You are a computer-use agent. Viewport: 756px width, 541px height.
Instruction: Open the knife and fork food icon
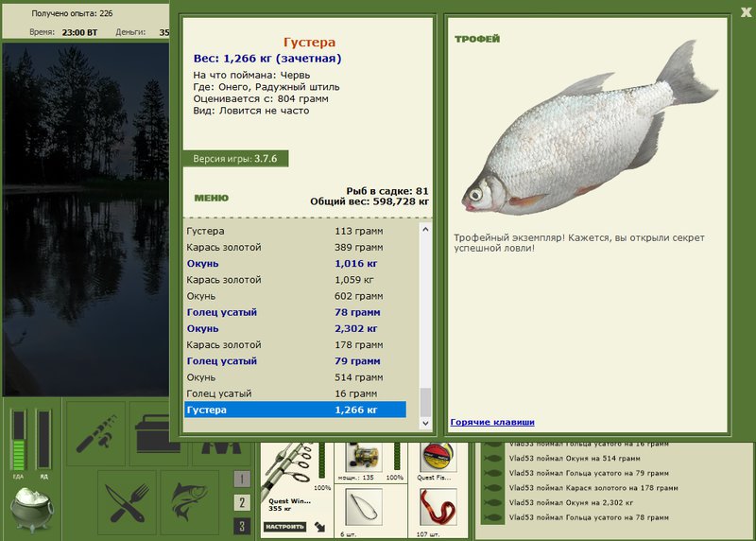127,503
